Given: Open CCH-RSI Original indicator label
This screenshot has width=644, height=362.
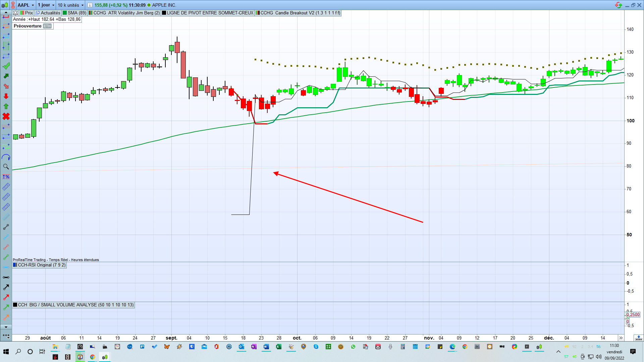Looking at the screenshot, I should [x=40, y=265].
